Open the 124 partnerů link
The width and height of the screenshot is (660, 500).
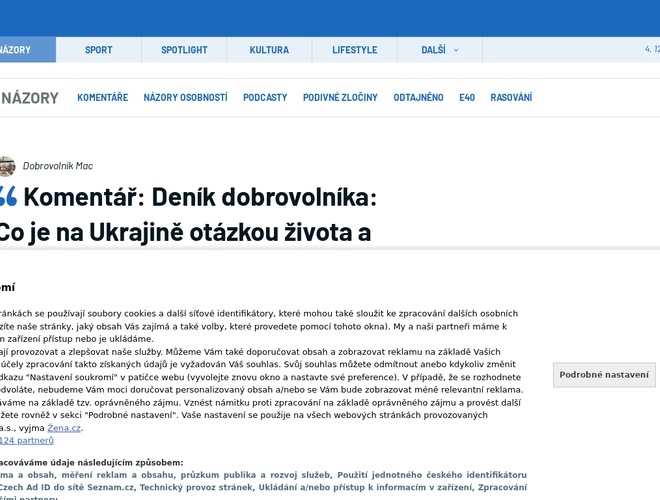click(x=26, y=440)
